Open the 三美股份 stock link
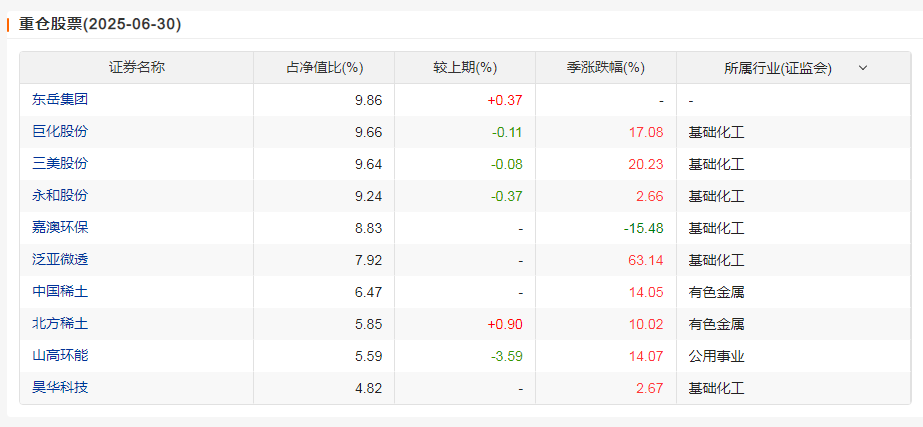Viewport: 923px width, 427px height. [60, 163]
